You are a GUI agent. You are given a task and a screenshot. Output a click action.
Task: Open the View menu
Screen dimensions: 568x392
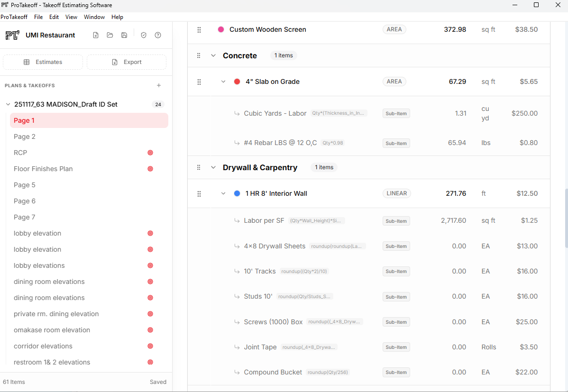[x=72, y=17]
